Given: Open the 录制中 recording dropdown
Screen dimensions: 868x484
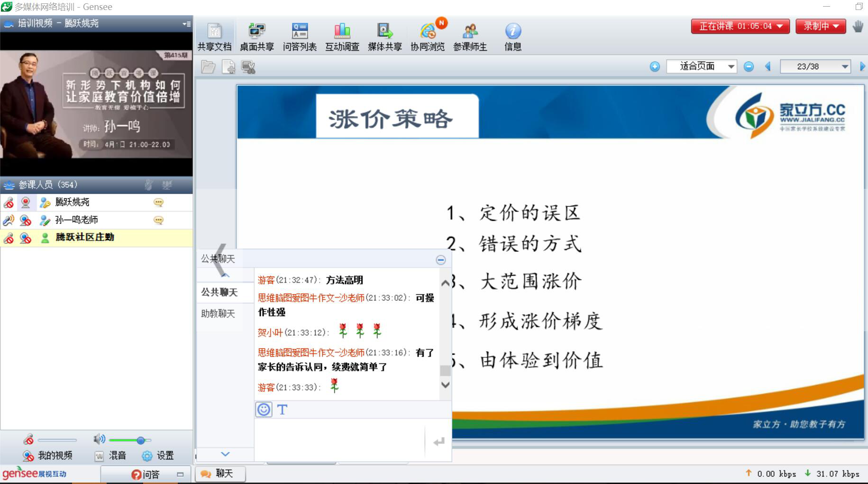Looking at the screenshot, I should tap(821, 26).
